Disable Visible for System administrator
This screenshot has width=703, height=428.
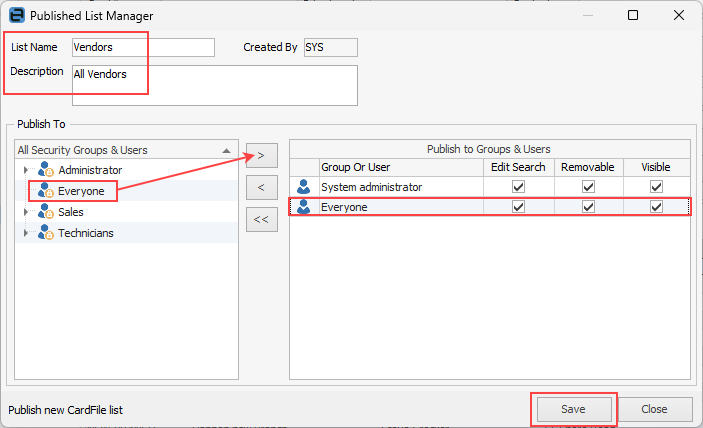[x=656, y=187]
